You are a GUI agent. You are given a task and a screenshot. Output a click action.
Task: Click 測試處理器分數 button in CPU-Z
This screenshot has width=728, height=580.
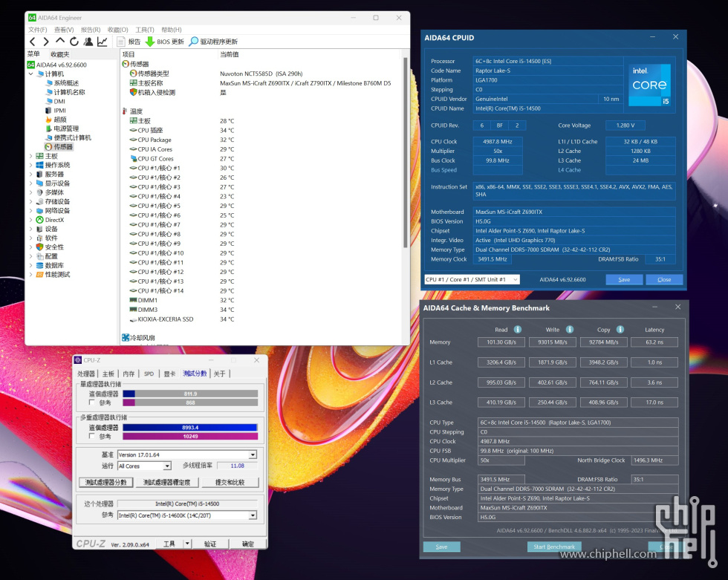pyautogui.click(x=105, y=483)
